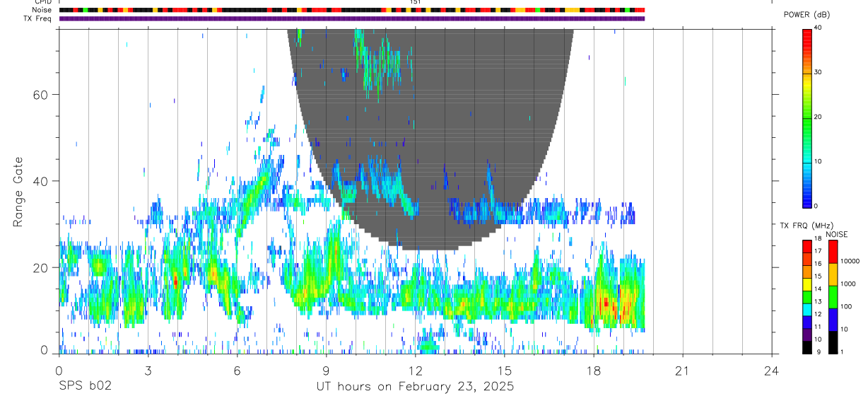
Task: Click the 40 tick on the Range Gate axis
Action: [x=40, y=181]
